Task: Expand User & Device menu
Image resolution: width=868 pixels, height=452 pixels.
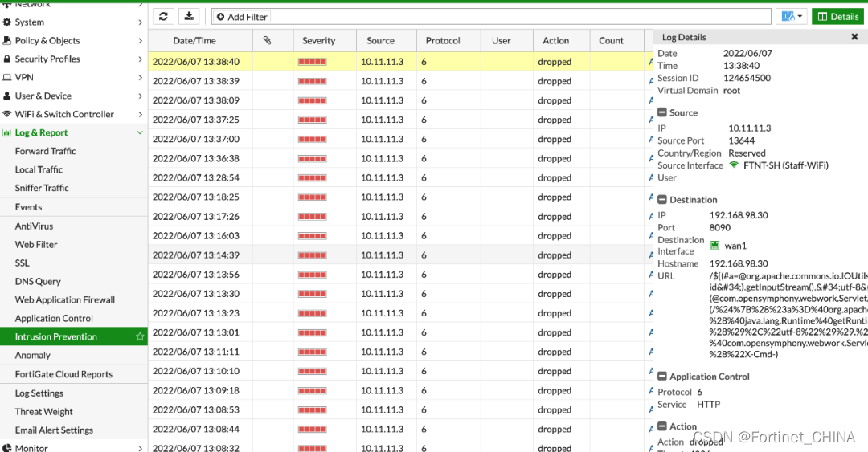Action: pos(74,96)
